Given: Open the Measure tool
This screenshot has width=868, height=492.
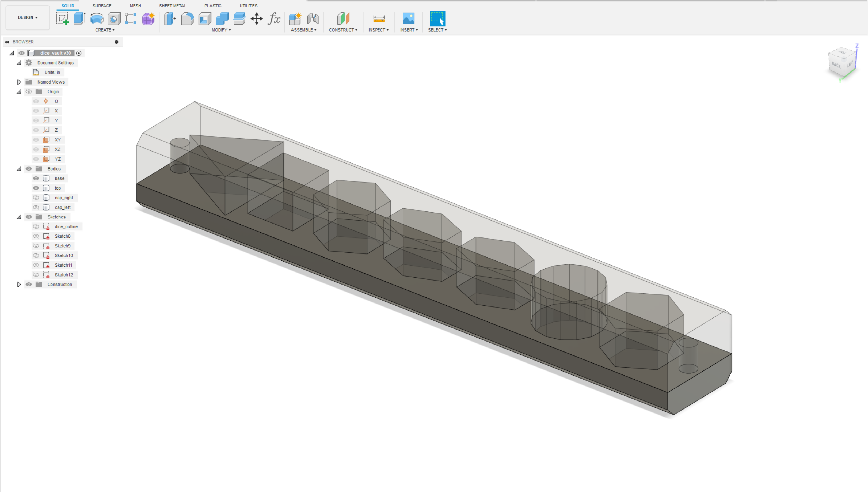Looking at the screenshot, I should pos(379,18).
